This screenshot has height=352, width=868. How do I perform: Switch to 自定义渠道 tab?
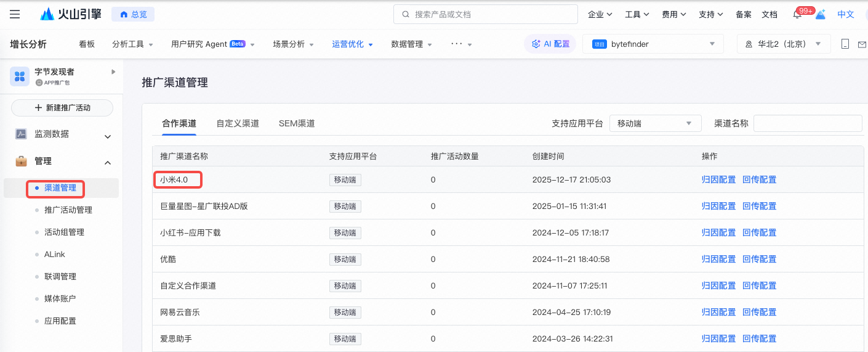(238, 123)
